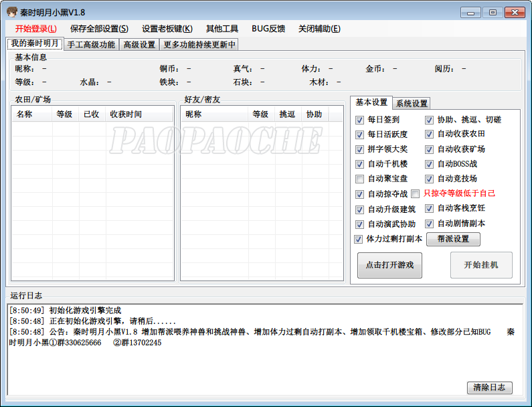Open 保存全部设置(S) menu
The image size is (532, 407).
(99, 29)
